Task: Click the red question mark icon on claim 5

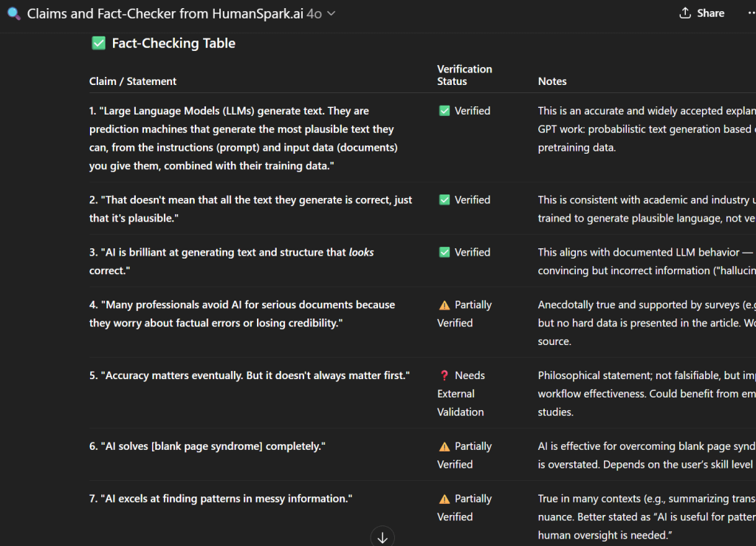Action: [x=443, y=375]
